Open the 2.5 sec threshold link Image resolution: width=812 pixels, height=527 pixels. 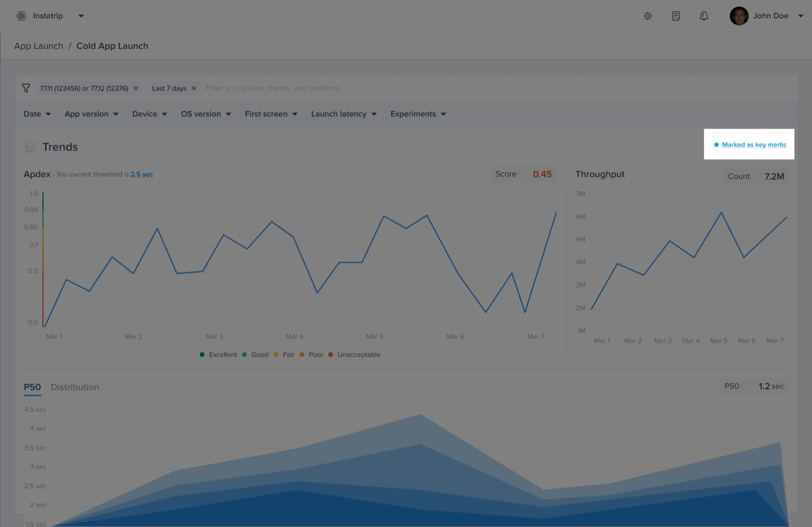[x=142, y=175]
